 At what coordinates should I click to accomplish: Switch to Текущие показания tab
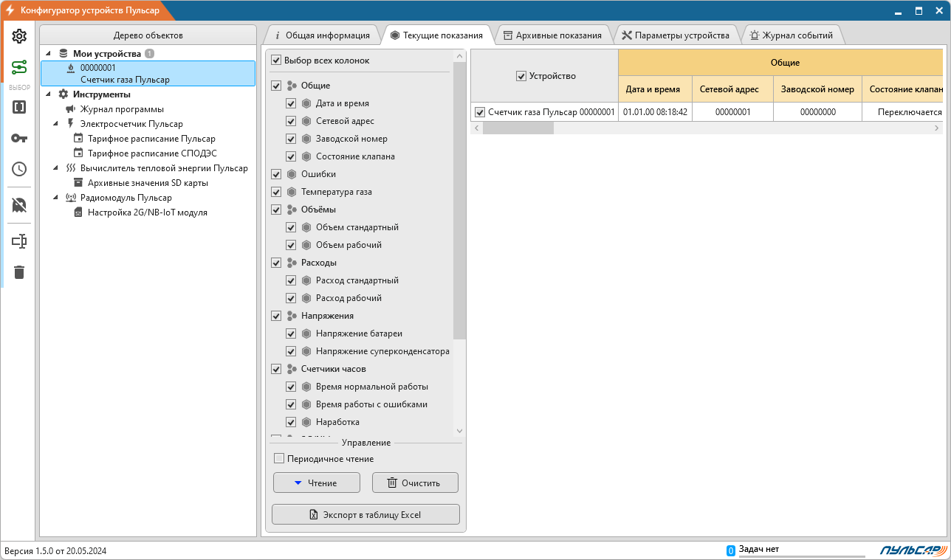[x=437, y=35]
